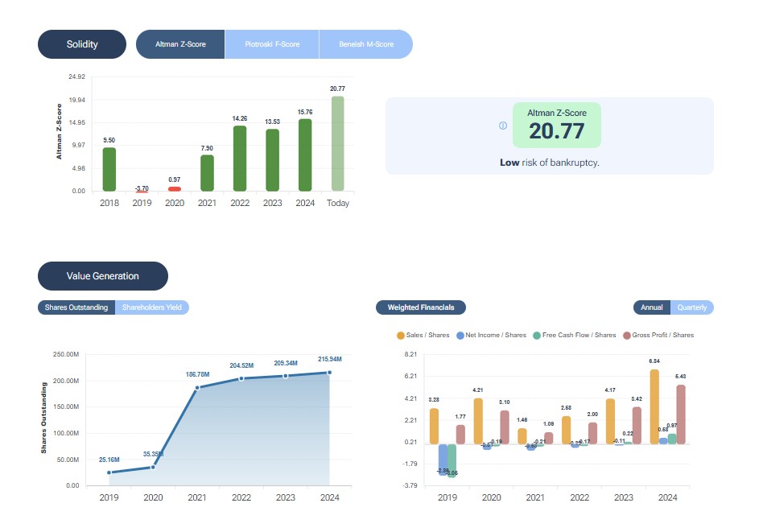Switch weighted financials to Quarterly
Image resolution: width=763 pixels, height=532 pixels.
[x=692, y=307]
